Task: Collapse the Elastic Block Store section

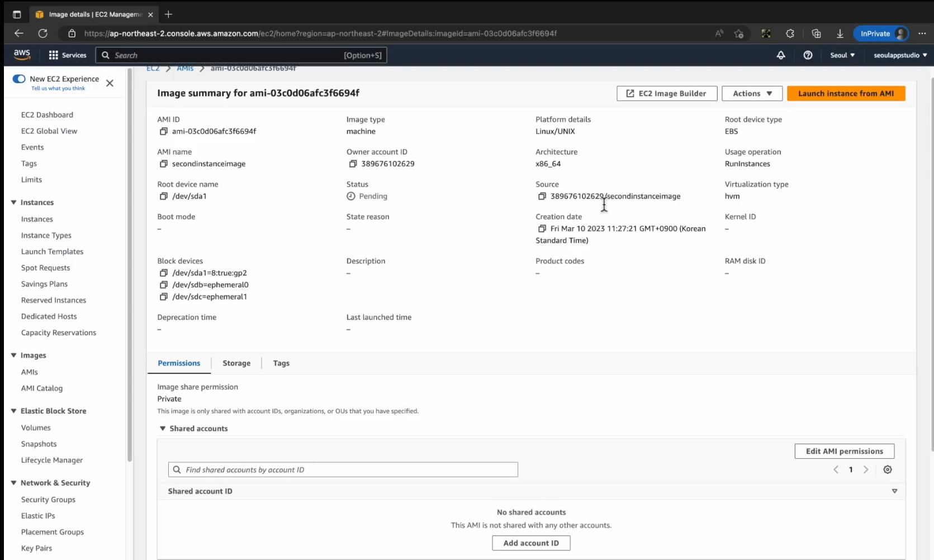Action: click(13, 411)
